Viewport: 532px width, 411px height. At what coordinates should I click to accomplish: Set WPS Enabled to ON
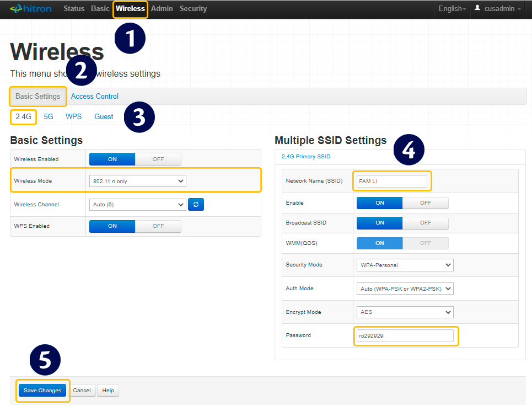pyautogui.click(x=112, y=226)
